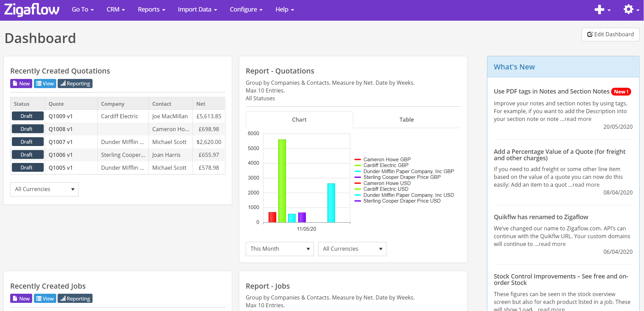Click New under Recently Created Jobs
Image resolution: width=644 pixels, height=311 pixels.
(x=21, y=298)
